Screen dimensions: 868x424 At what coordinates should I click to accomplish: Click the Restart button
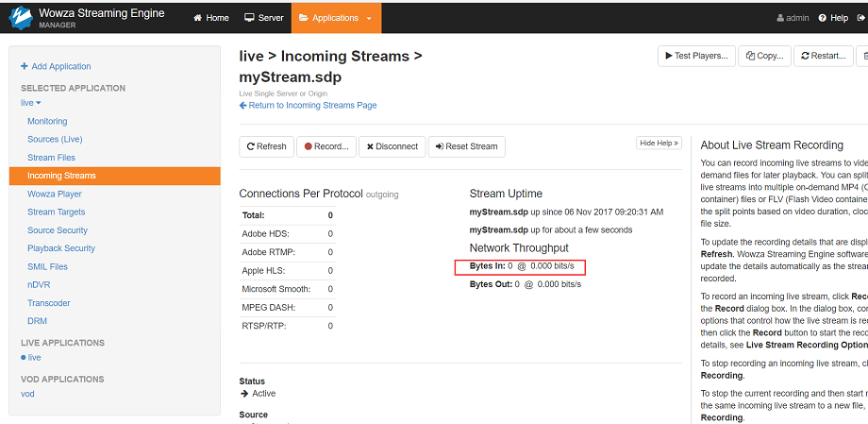pos(823,56)
